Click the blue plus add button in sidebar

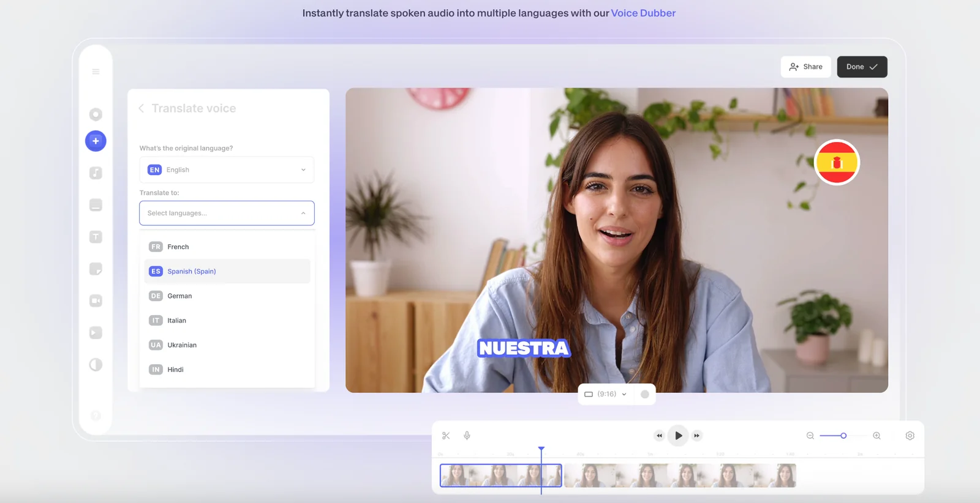coord(96,141)
